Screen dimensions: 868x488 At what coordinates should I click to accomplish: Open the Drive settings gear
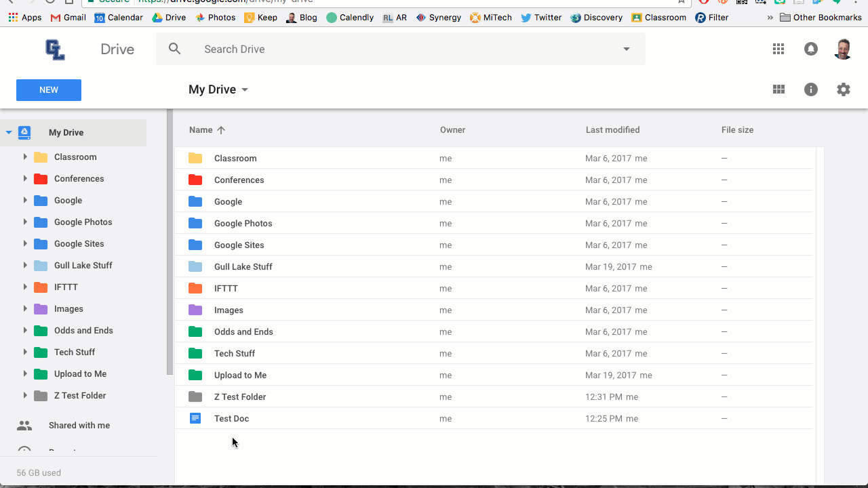coord(844,89)
